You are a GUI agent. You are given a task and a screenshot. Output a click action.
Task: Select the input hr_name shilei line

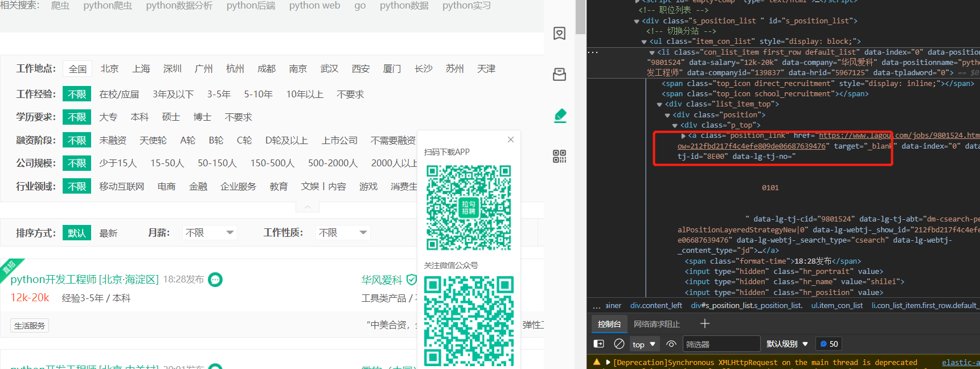pyautogui.click(x=794, y=282)
